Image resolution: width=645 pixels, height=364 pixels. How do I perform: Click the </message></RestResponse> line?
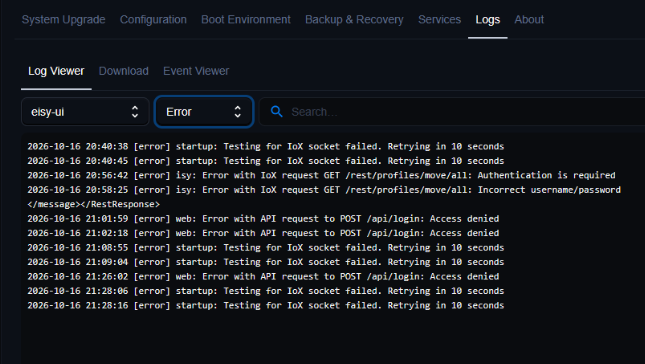tap(93, 204)
